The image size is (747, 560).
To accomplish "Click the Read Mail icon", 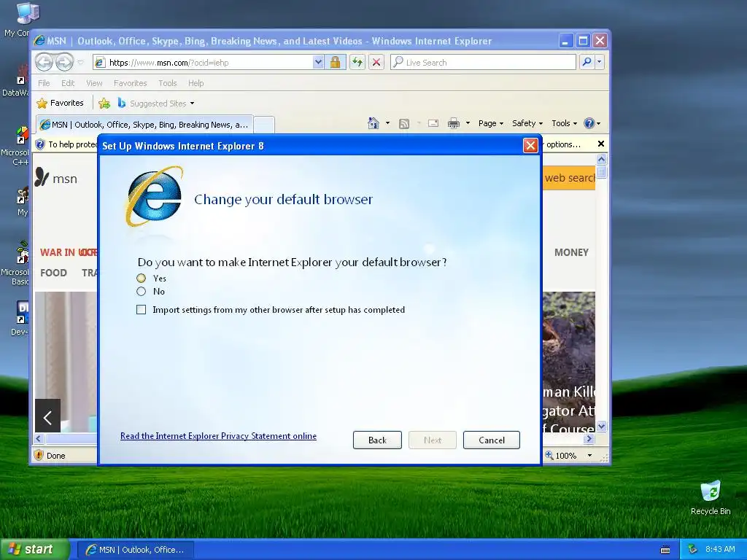I will [x=433, y=123].
